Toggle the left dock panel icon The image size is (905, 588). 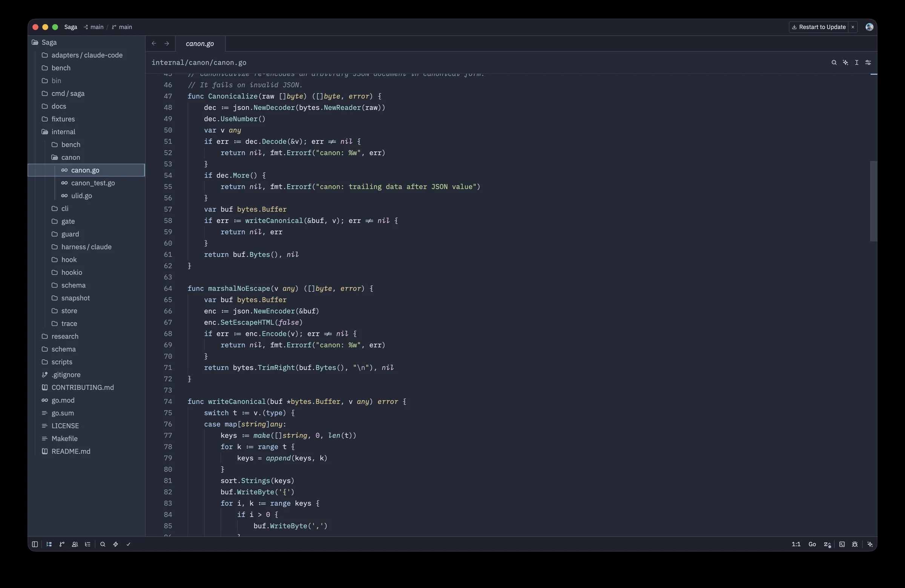point(35,544)
